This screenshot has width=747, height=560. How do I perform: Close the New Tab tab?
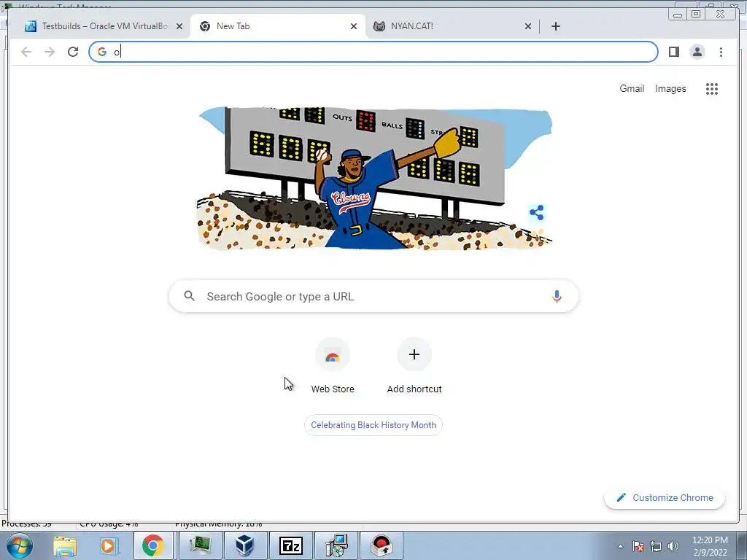(354, 26)
